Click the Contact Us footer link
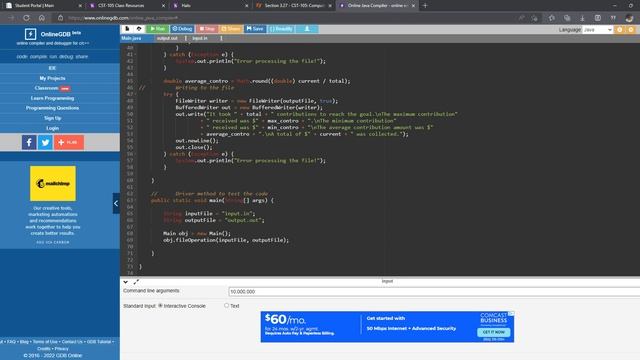The width and height of the screenshot is (640, 360). point(72,342)
